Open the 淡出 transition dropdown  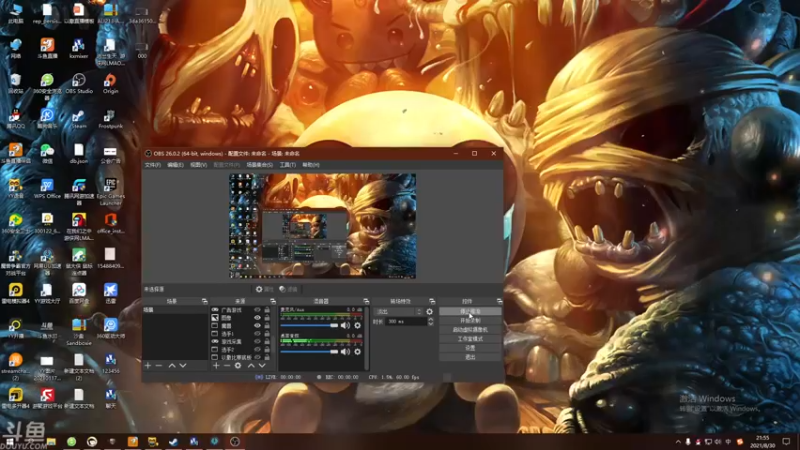click(399, 312)
